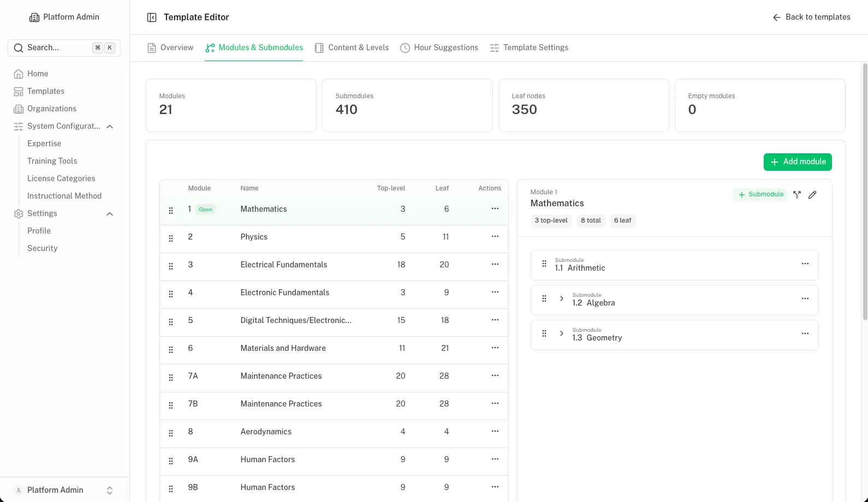Click the + Submodule button

[760, 194]
